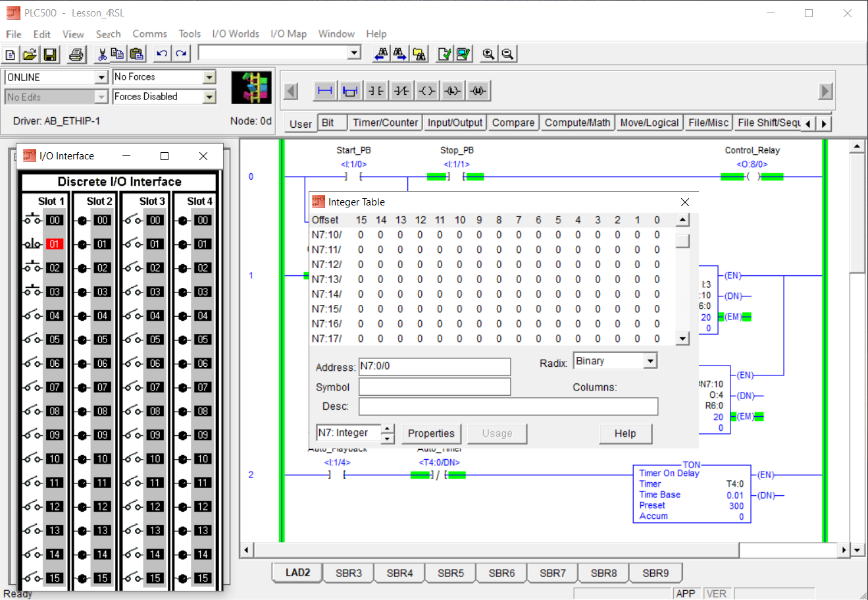Toggle Slot 3 input switch 00
The width and height of the screenshot is (868, 600).
(134, 220)
